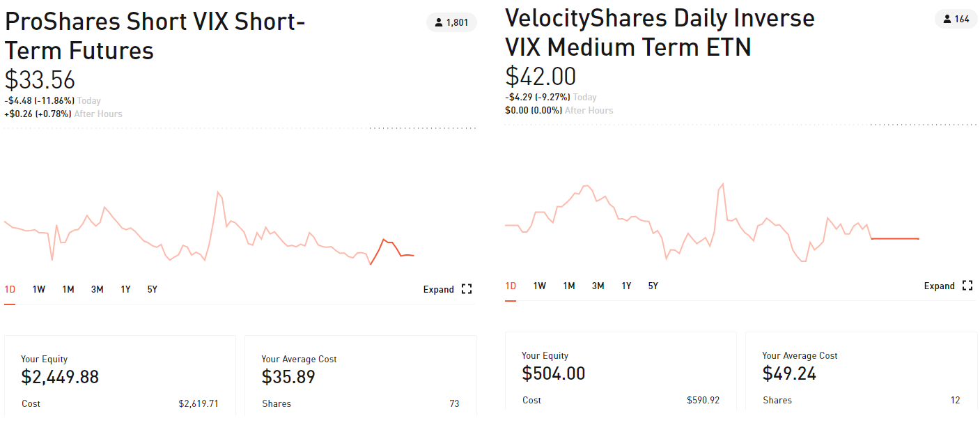The image size is (980, 425).
Task: Click the fullscreen icon on ProShares chart
Action: click(x=467, y=289)
